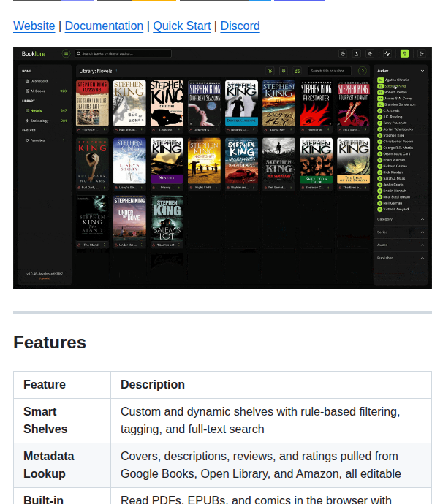Image resolution: width=432 pixels, height=504 pixels.
Task: Click the upload icon in Booklore top bar
Action: point(356,53)
